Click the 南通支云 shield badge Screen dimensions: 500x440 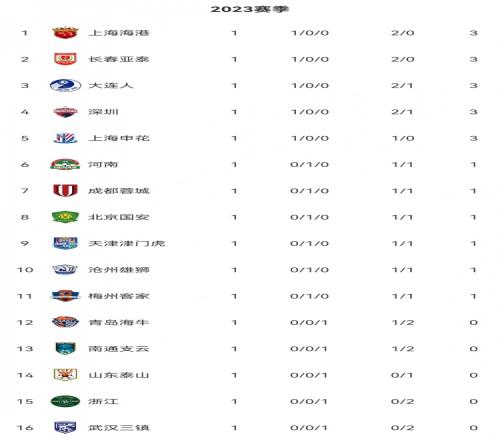point(65,348)
